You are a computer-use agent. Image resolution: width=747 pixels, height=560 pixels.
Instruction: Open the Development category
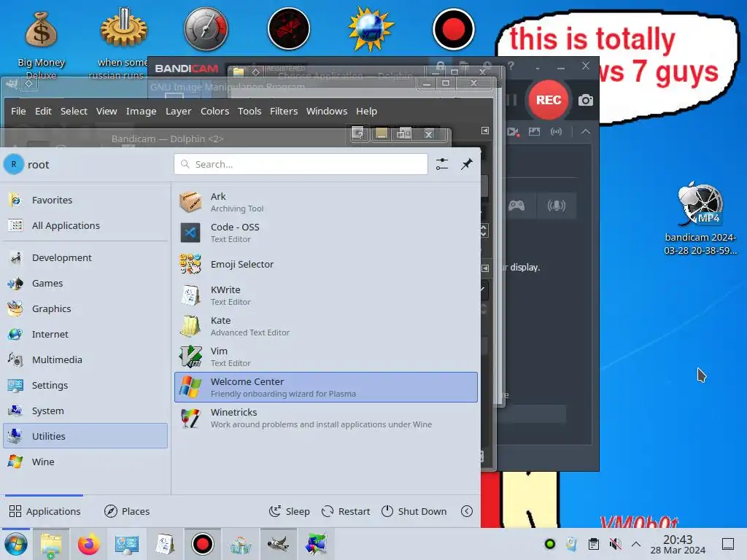pos(85,257)
